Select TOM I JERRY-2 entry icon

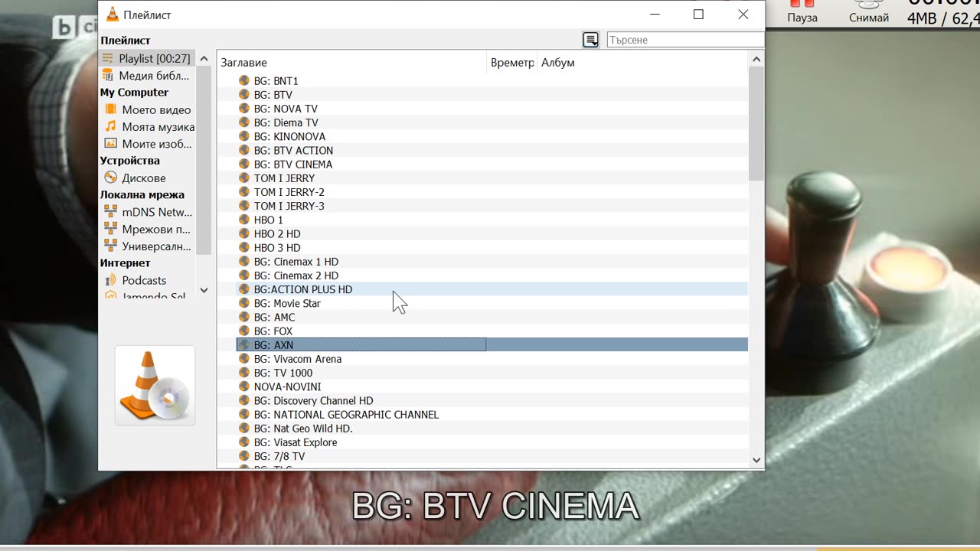244,192
